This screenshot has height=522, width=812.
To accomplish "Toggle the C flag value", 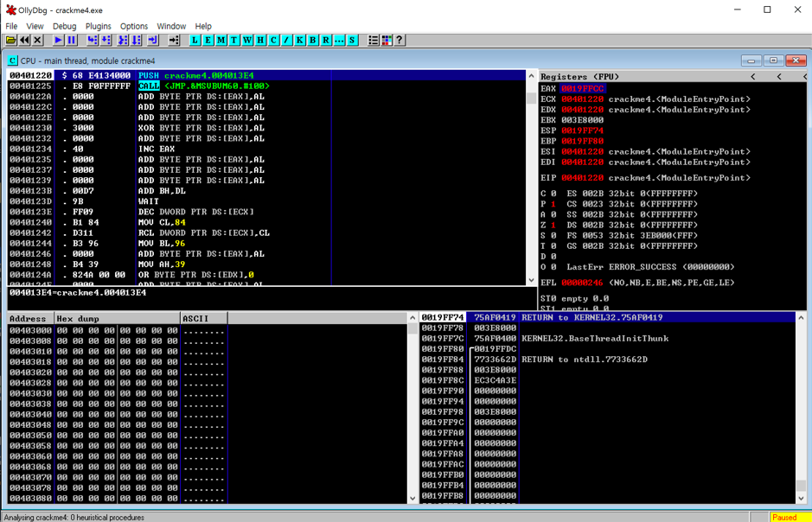I will click(553, 194).
